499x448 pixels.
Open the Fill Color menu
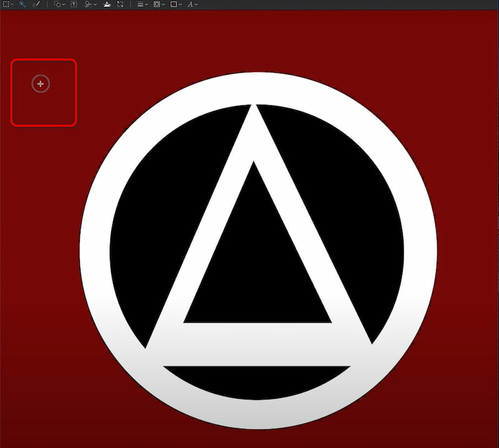(x=176, y=4)
